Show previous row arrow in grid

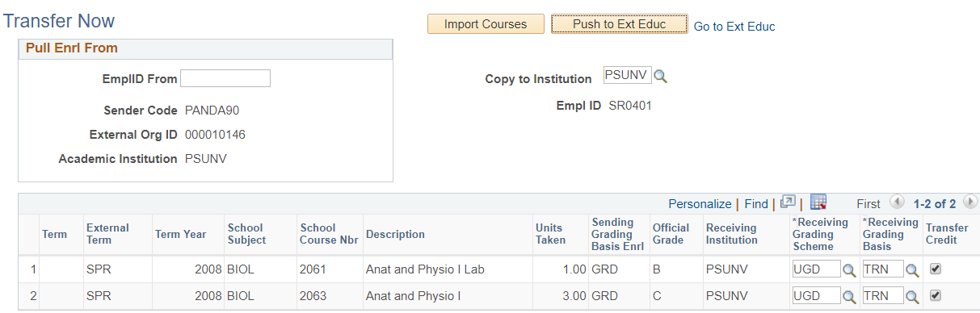click(896, 202)
